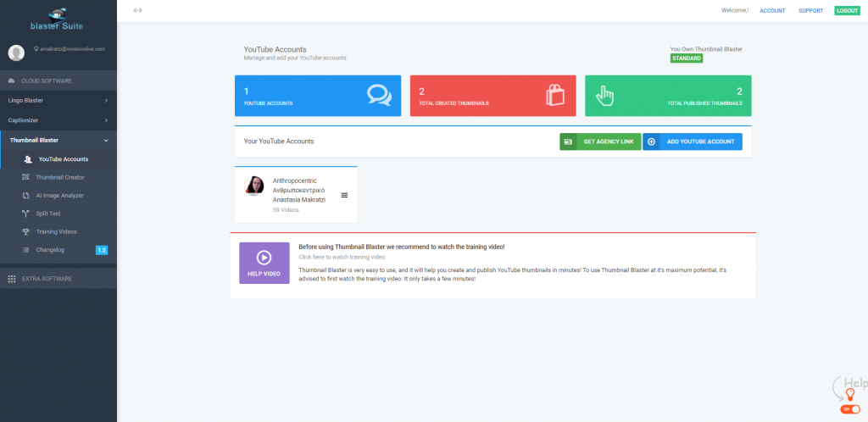Click the Thumbnail Creator sidebar icon
This screenshot has height=422, width=868.
click(25, 177)
